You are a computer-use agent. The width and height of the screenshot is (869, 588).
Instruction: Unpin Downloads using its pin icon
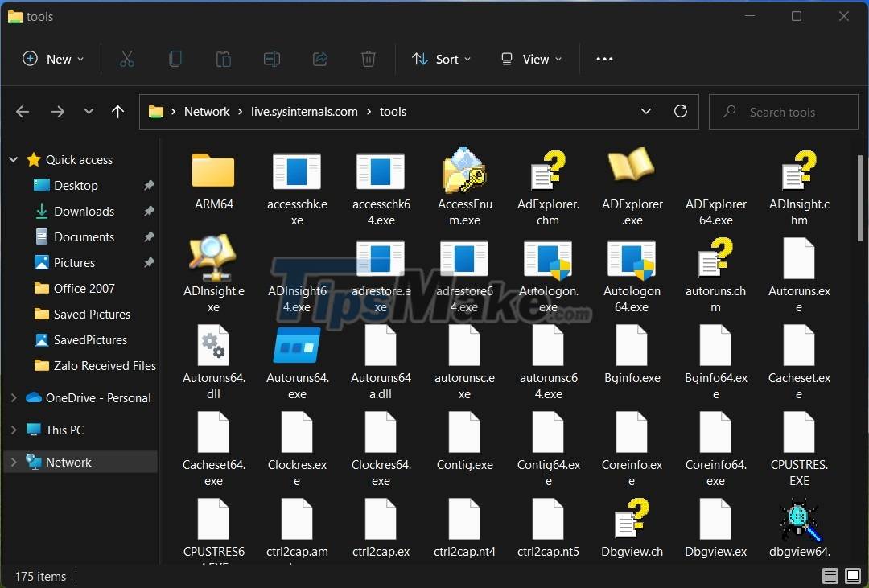[x=148, y=211]
